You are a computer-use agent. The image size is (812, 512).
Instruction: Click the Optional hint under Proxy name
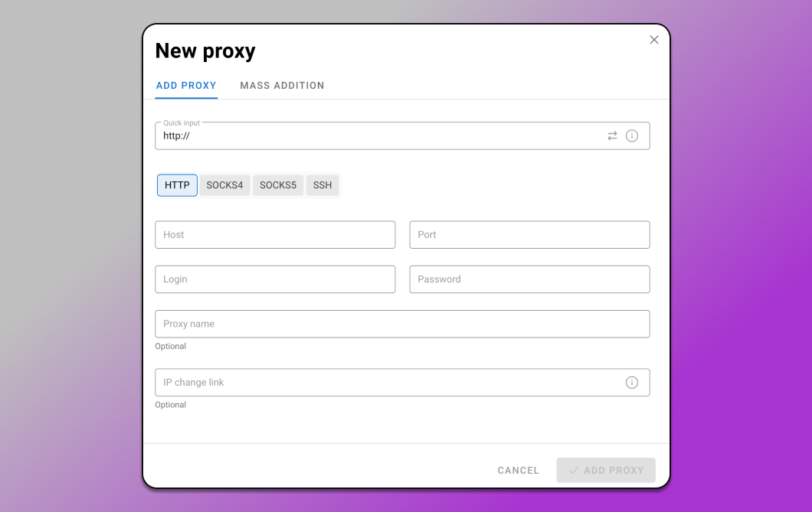coord(170,346)
